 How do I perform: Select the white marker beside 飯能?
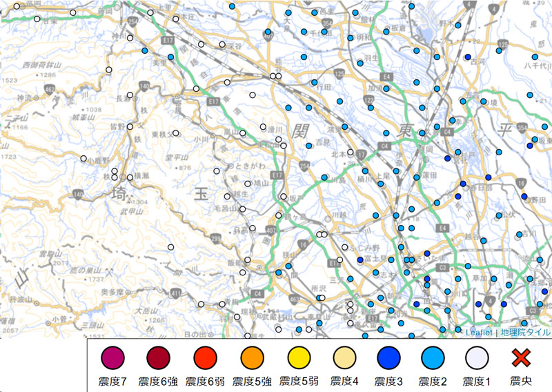pos(248,260)
